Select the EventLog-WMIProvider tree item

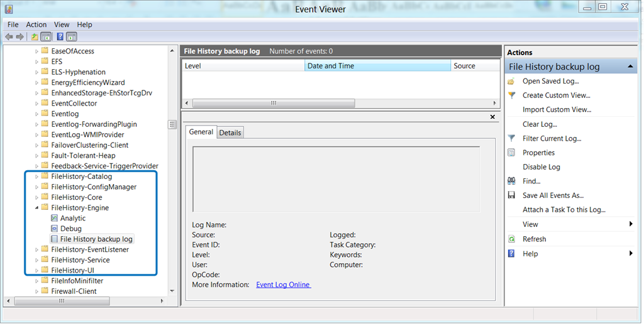(x=87, y=134)
